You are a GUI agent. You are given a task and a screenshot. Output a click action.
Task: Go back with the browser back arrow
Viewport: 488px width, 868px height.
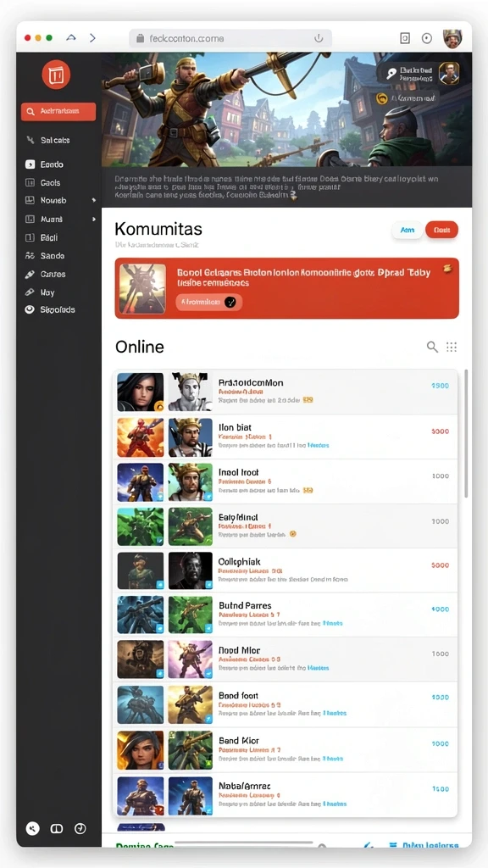71,37
